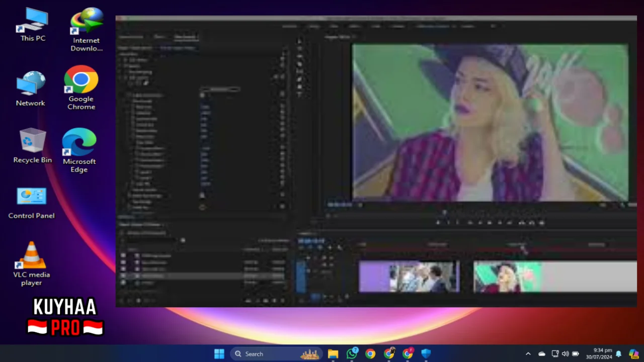
Task: Switch to the Effect Controls tab
Action: [x=185, y=37]
